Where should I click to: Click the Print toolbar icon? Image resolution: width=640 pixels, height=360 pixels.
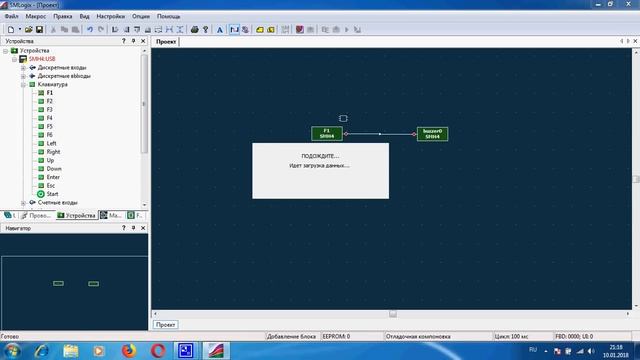195,29
